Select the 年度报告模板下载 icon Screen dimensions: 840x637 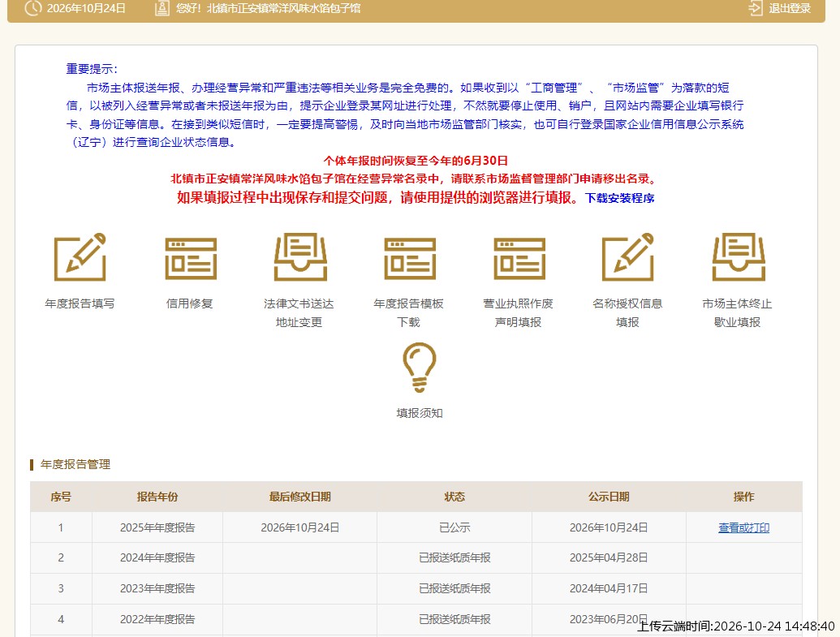click(410, 259)
